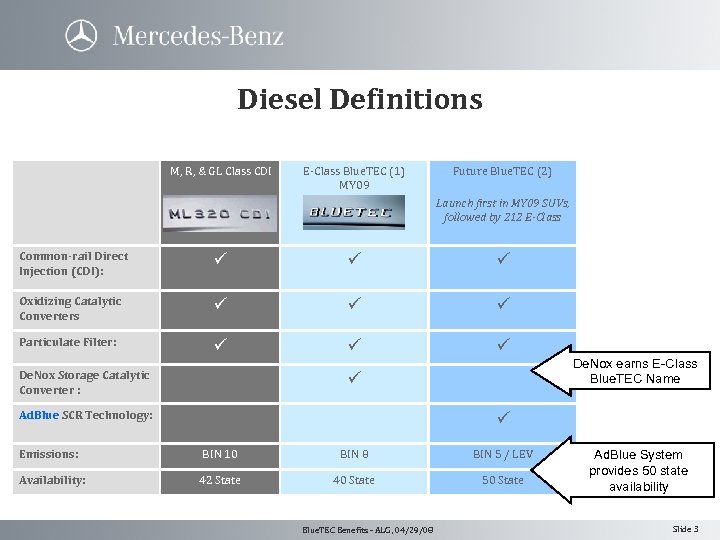Screen dimensions: 720x540
Task: Select the BIN 8 emissions cell
Action: point(354,454)
